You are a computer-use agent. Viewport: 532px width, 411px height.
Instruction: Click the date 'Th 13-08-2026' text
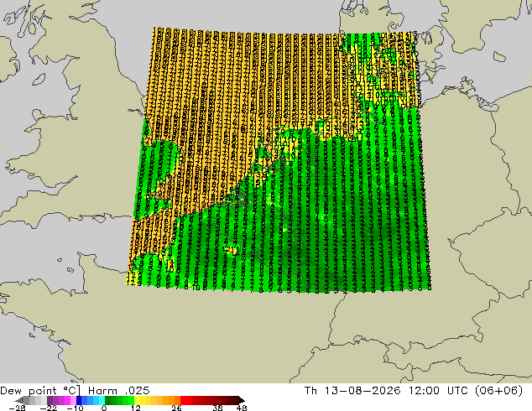pos(352,391)
